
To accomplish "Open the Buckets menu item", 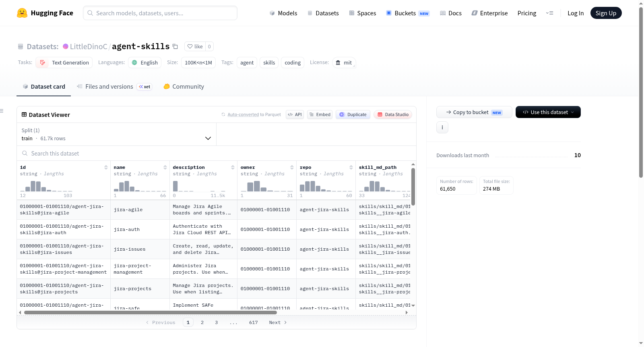I will (x=408, y=13).
